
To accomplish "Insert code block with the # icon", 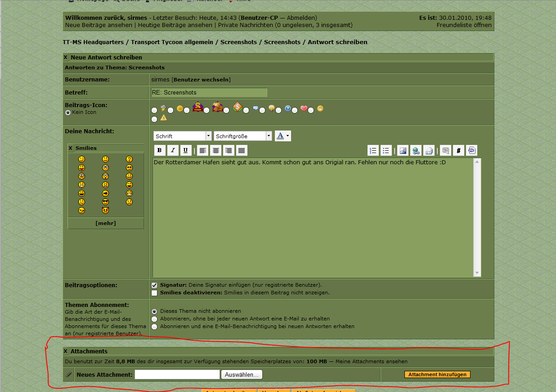I will pos(458,150).
